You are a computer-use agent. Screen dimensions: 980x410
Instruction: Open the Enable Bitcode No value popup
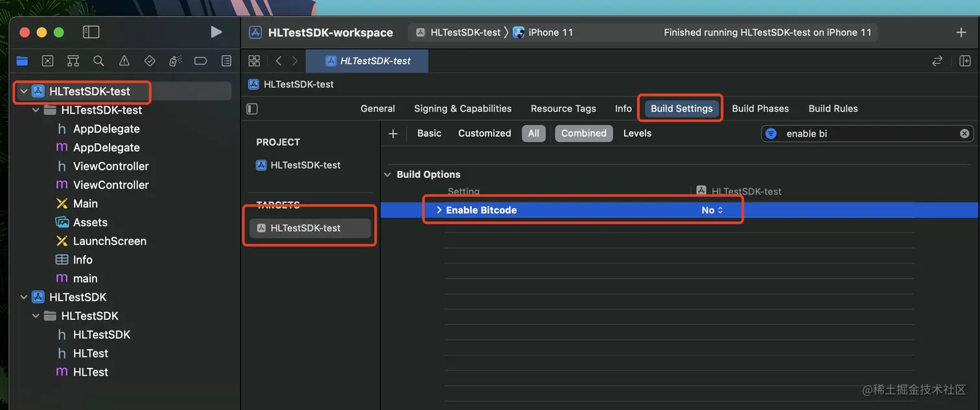point(712,211)
